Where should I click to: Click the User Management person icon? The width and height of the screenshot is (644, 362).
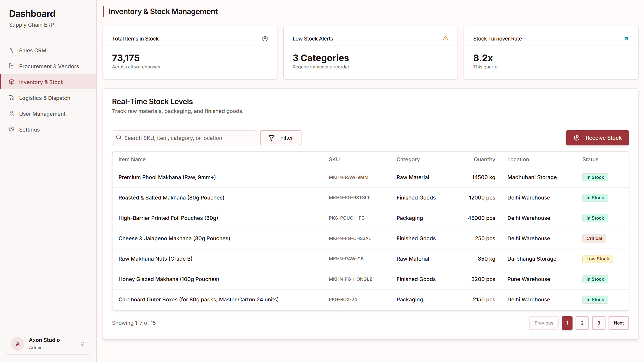coord(12,113)
